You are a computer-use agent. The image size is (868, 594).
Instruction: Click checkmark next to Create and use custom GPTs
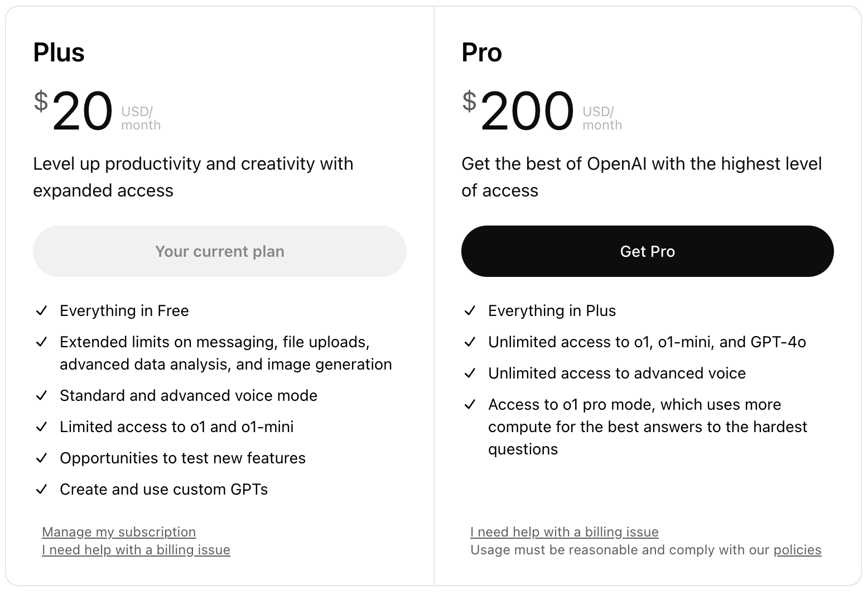click(41, 490)
